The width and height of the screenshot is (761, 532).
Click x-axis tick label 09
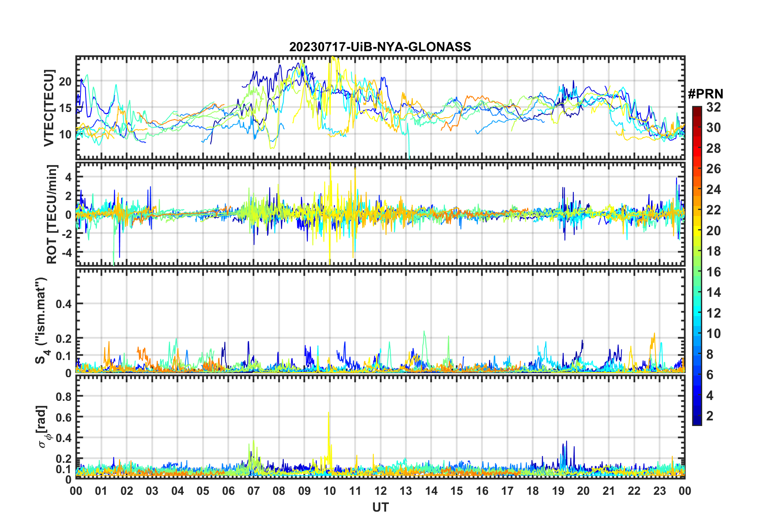coord(304,491)
